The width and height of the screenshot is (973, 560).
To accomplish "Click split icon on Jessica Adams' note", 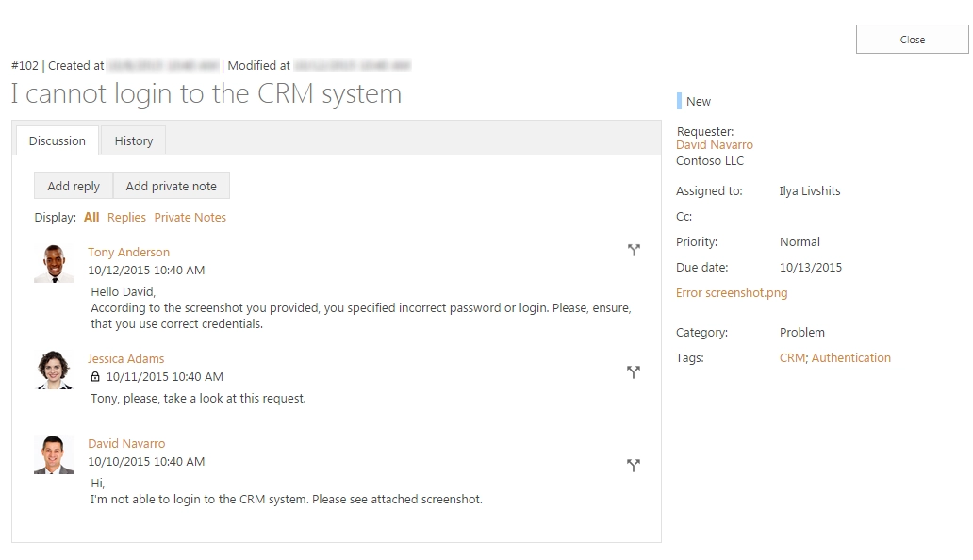I will [x=633, y=372].
